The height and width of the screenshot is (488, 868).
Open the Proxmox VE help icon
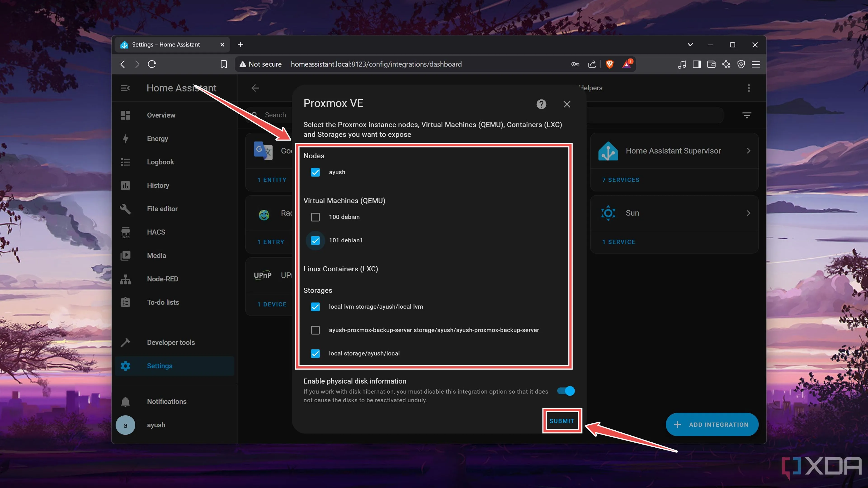tap(541, 104)
